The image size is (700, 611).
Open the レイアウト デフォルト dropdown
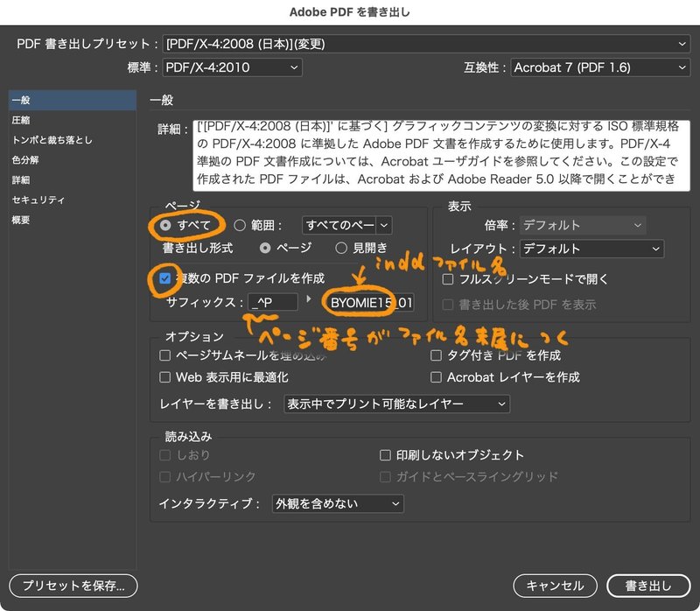click(591, 249)
